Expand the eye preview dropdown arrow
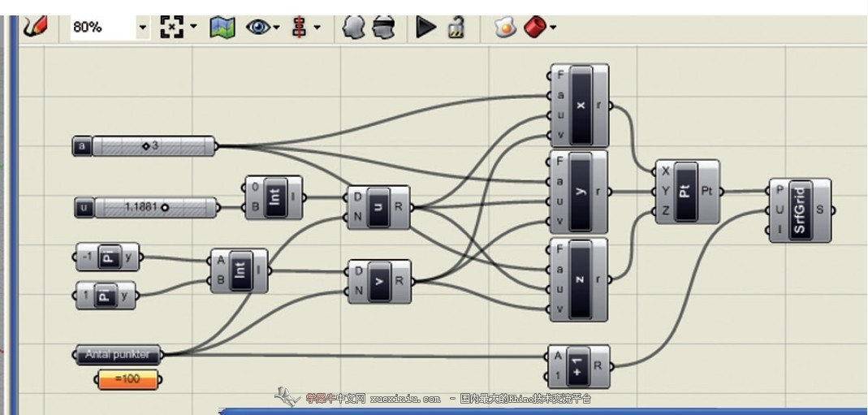This screenshot has width=868, height=415. [276, 27]
